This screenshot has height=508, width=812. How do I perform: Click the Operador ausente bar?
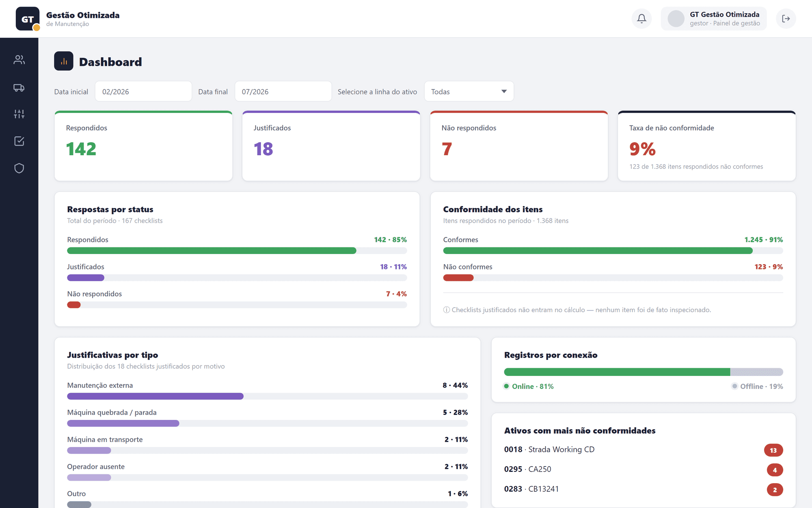(89, 478)
